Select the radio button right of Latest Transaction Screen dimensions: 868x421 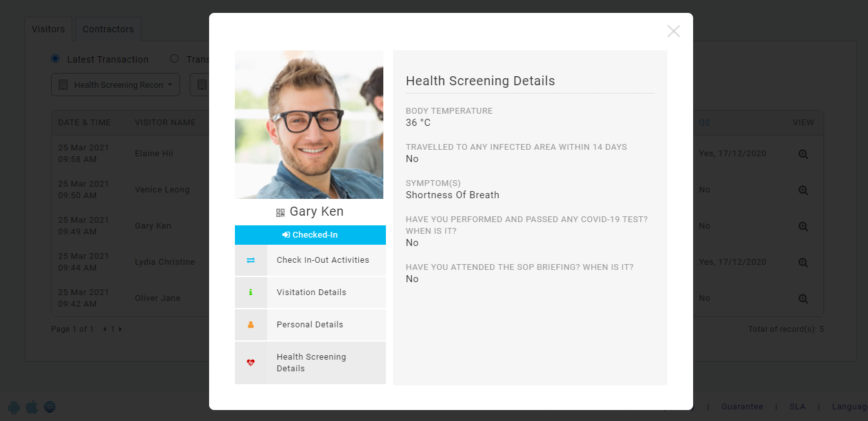[174, 59]
